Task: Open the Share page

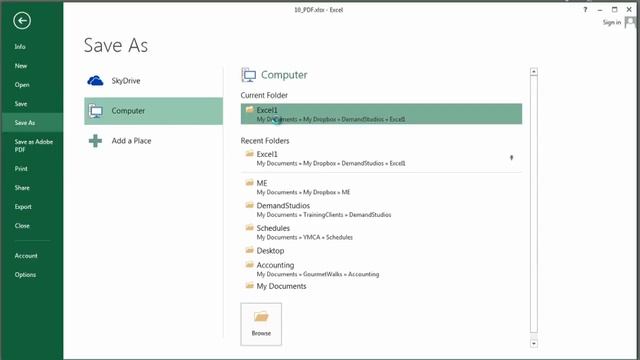Action: coord(22,188)
